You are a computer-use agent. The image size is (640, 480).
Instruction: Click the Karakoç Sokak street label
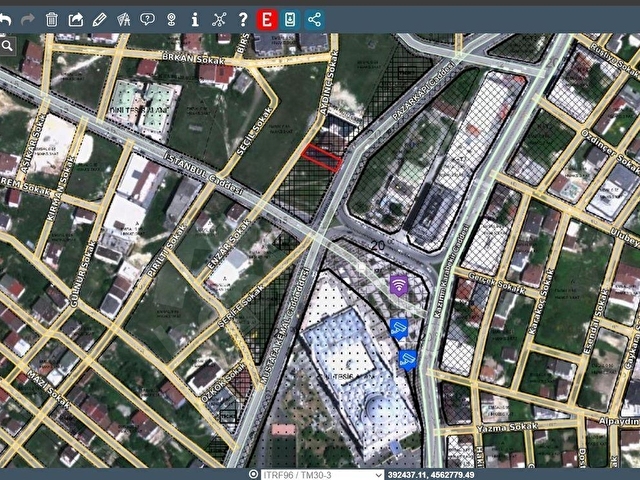(542, 302)
